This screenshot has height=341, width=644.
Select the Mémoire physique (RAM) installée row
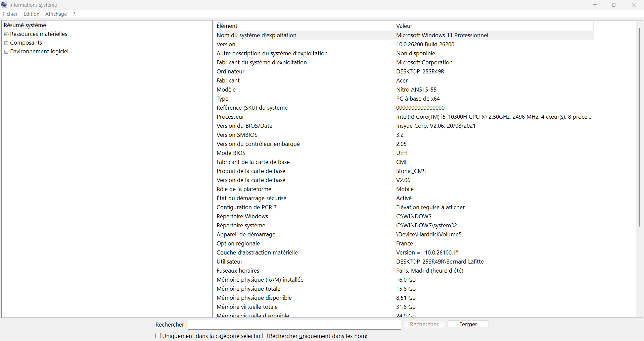click(x=404, y=280)
